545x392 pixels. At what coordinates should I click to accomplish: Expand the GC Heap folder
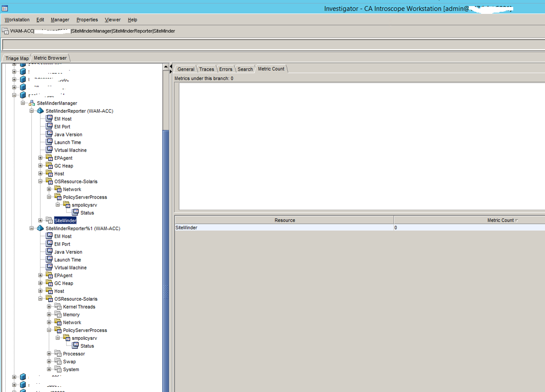[40, 166]
